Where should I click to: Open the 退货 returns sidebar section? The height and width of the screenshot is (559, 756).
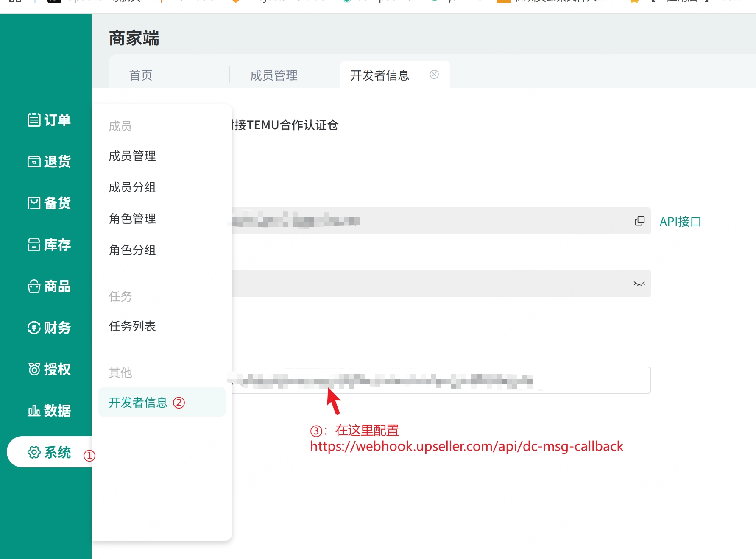coord(49,161)
